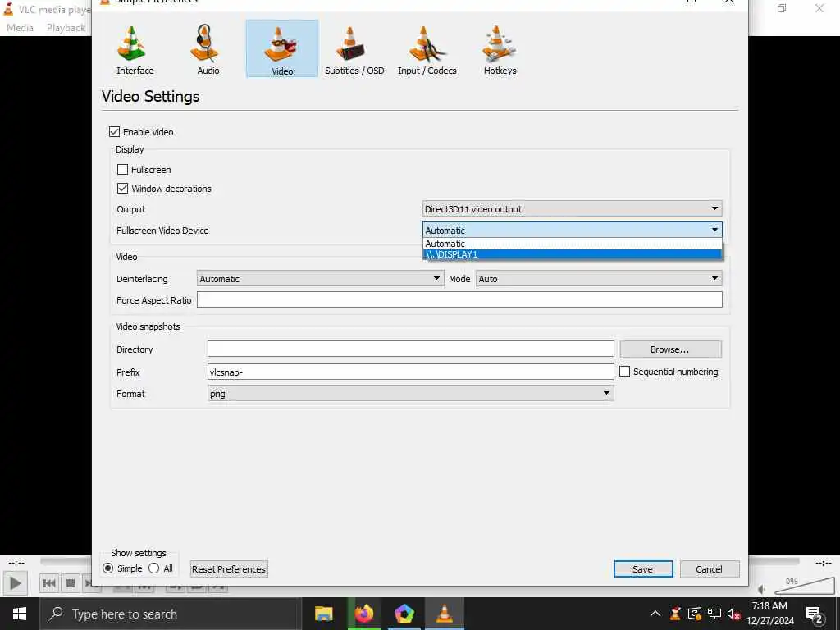
Task: Select the Video preferences tab
Action: tap(282, 49)
